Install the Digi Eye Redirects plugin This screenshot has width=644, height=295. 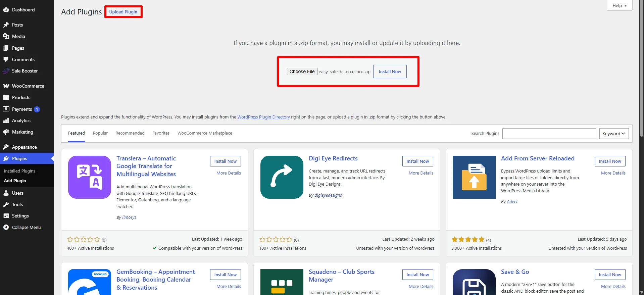(418, 161)
